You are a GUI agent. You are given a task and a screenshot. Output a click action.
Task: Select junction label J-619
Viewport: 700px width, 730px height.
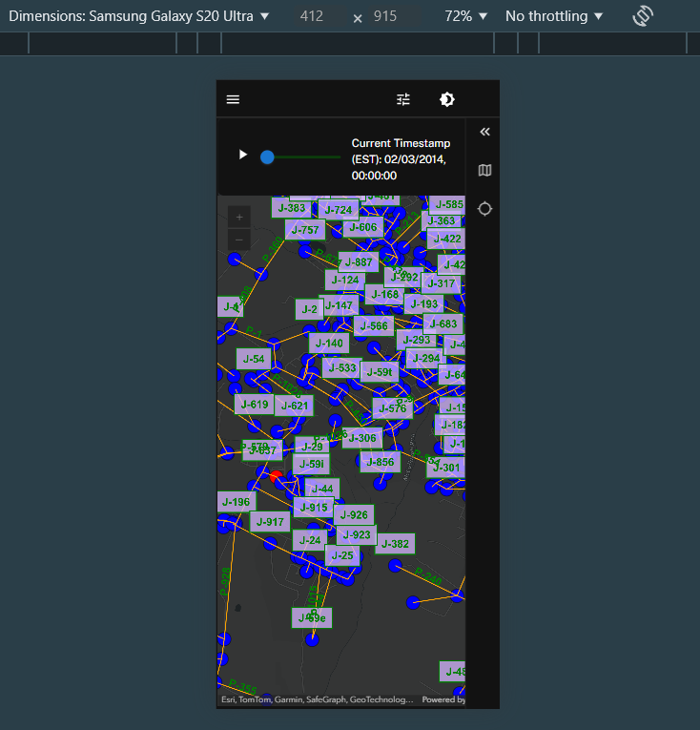pyautogui.click(x=255, y=404)
